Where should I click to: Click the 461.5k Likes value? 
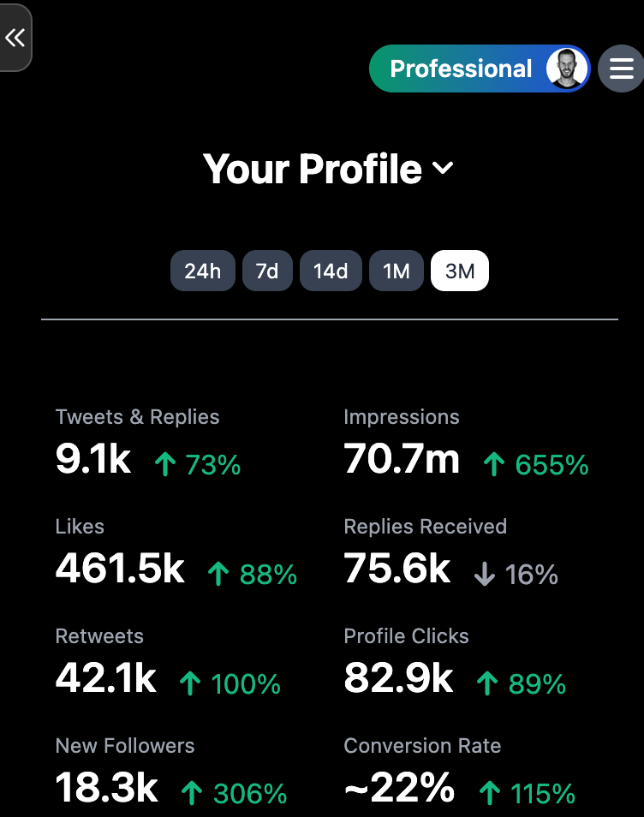[x=120, y=569]
